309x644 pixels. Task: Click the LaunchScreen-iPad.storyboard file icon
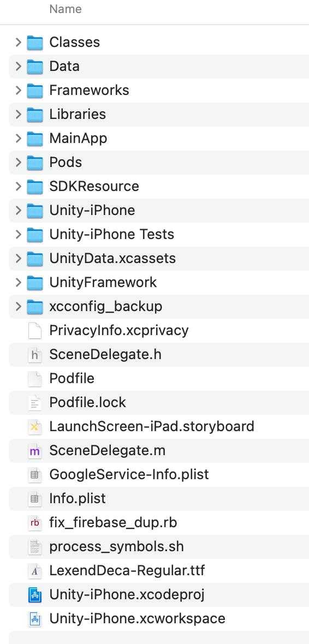pos(35,427)
